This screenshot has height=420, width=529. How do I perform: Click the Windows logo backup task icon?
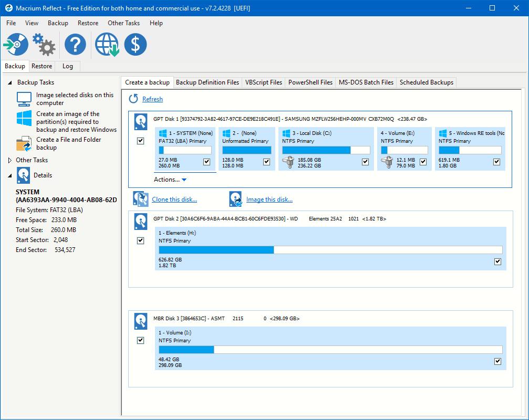24,118
